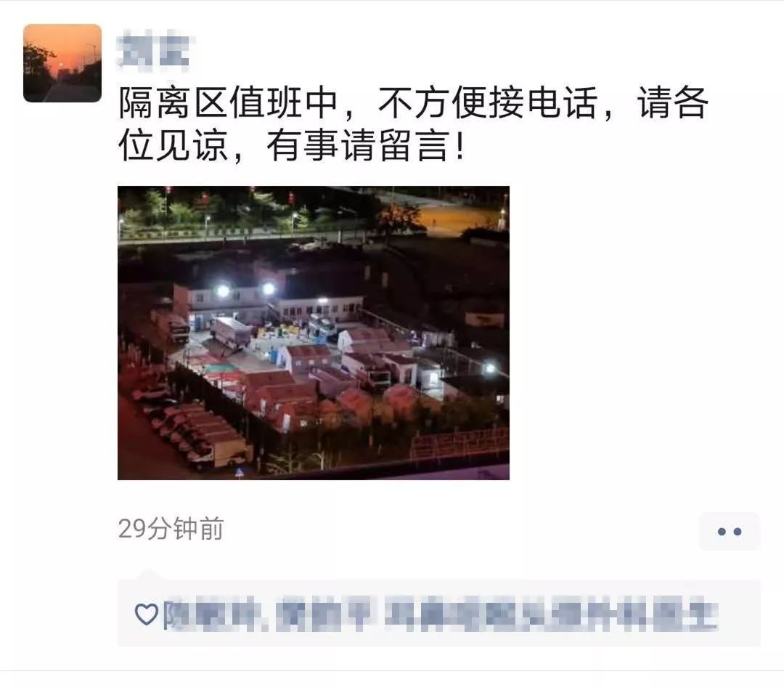View the posted night isolation site photo
784x690 pixels.
coord(314,333)
